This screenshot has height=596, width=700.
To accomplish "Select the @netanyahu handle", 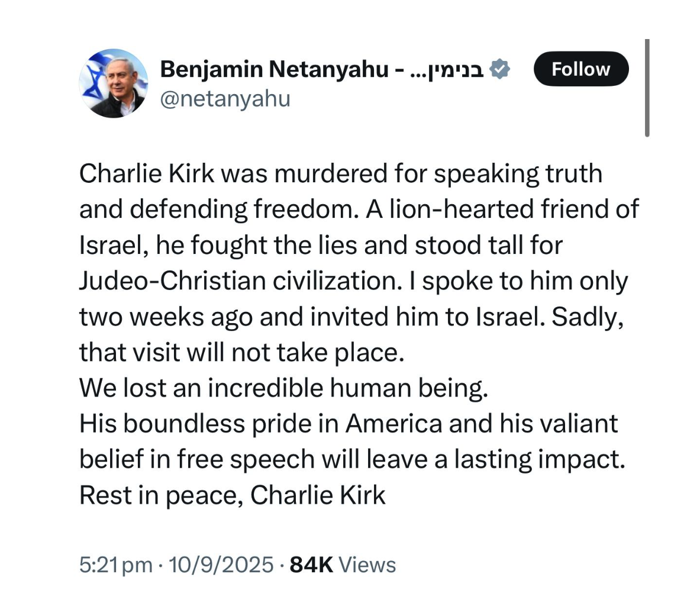I will tap(226, 99).
